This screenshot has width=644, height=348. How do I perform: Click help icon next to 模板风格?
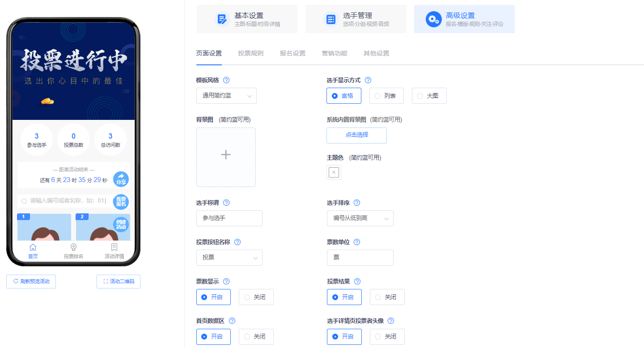click(226, 80)
